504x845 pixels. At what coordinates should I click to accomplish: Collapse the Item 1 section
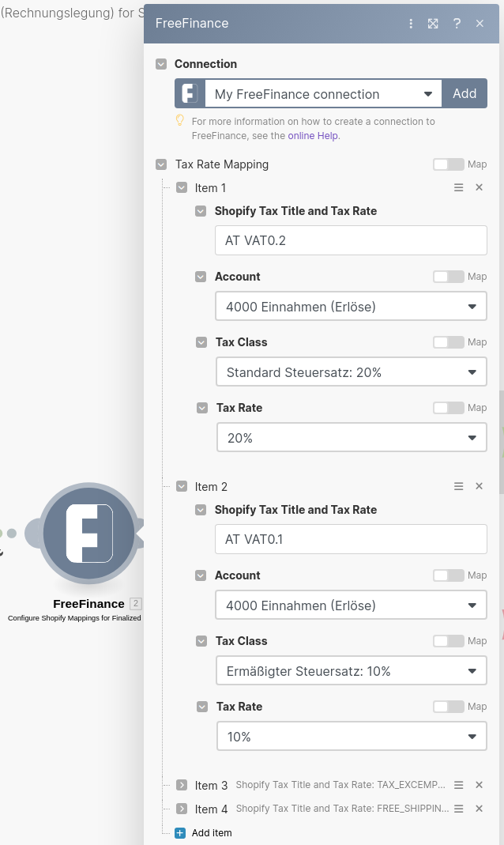[x=182, y=187]
